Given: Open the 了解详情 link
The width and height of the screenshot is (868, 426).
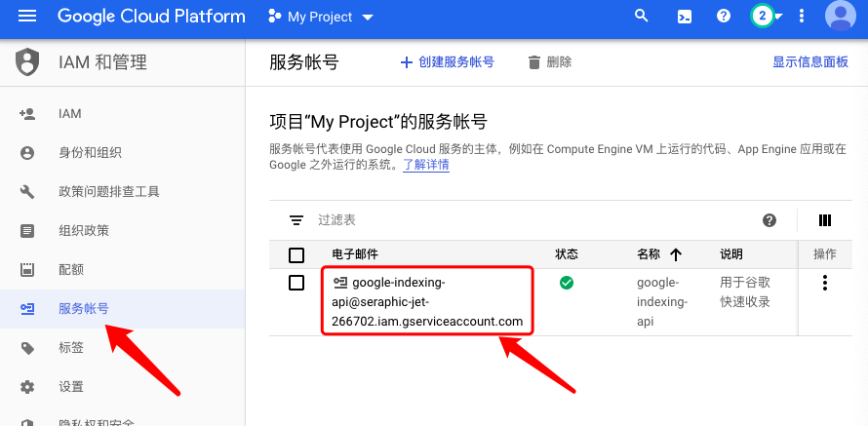Looking at the screenshot, I should (x=425, y=165).
